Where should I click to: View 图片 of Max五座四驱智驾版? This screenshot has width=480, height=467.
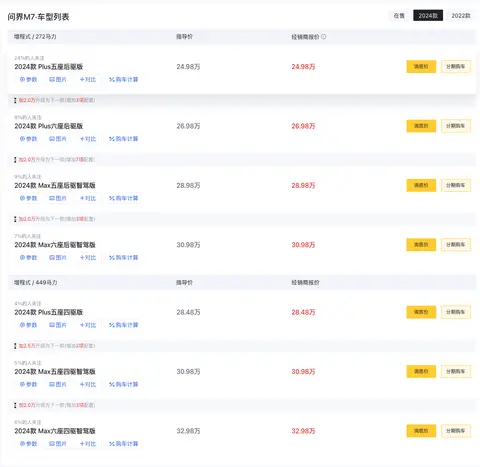click(x=58, y=384)
